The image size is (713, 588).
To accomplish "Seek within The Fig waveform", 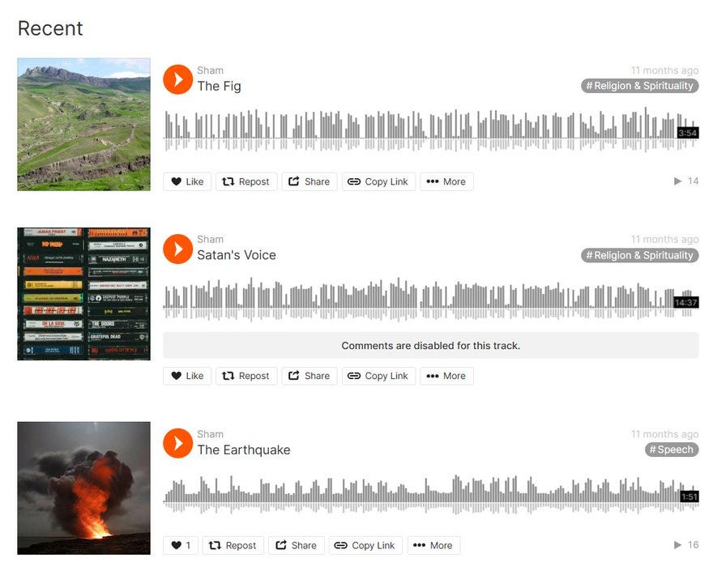I will (430, 130).
